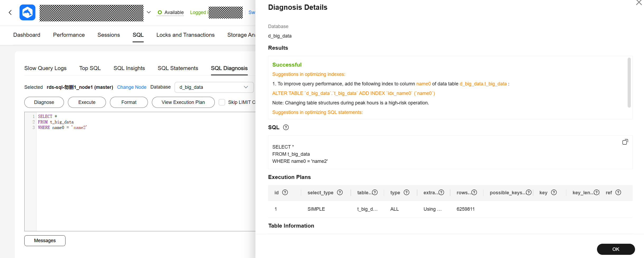Click the Logged In status text
This screenshot has height=258, width=644.
[199, 12]
